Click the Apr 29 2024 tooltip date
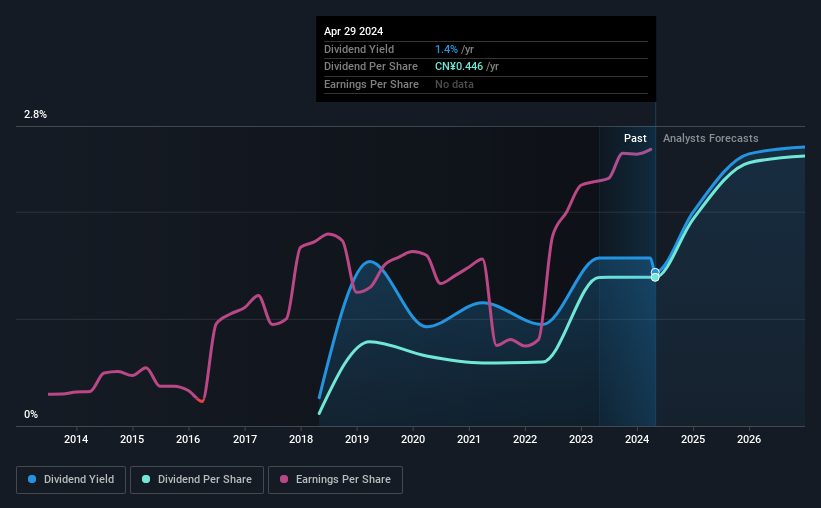The height and width of the screenshot is (508, 821). pyautogui.click(x=353, y=31)
